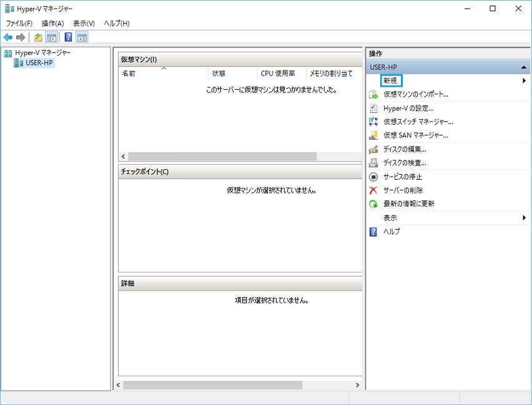Collapse the USER-HP actions section
Viewport: 532px width, 405px height.
coord(523,67)
